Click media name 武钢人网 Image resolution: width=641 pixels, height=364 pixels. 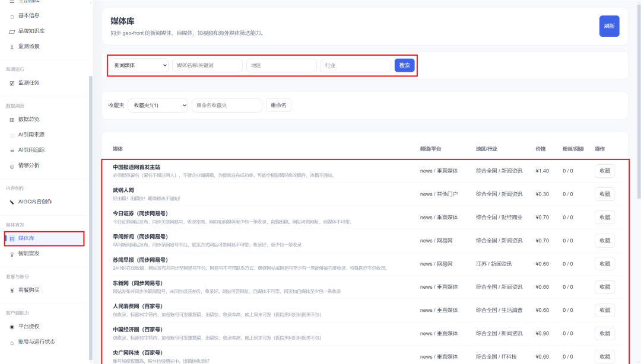click(123, 190)
